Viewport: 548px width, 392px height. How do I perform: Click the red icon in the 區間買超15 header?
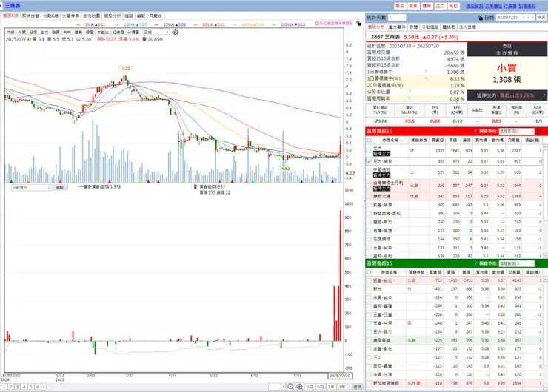[x=538, y=131]
